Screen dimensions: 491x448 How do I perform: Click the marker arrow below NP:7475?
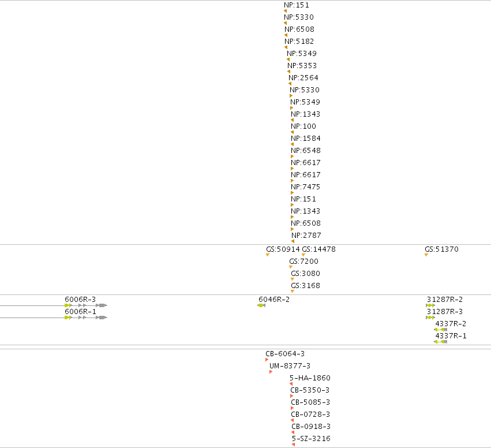(292, 193)
